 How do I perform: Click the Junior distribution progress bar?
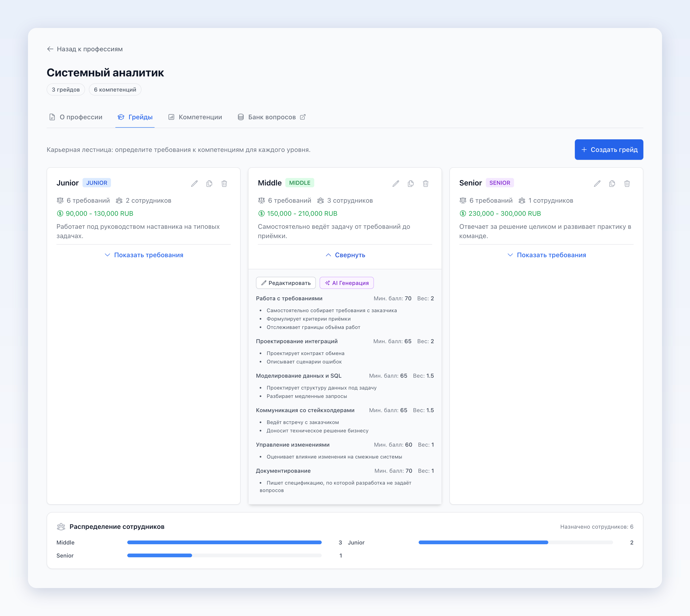pos(516,543)
